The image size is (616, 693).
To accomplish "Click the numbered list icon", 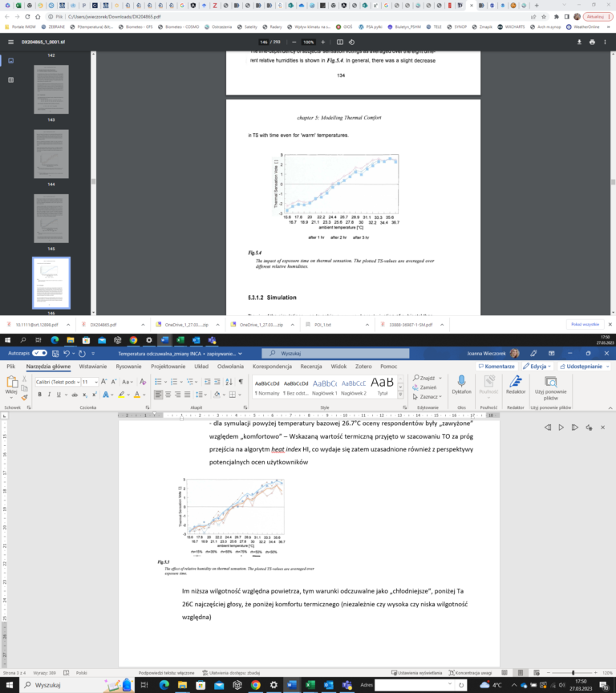I will [174, 382].
